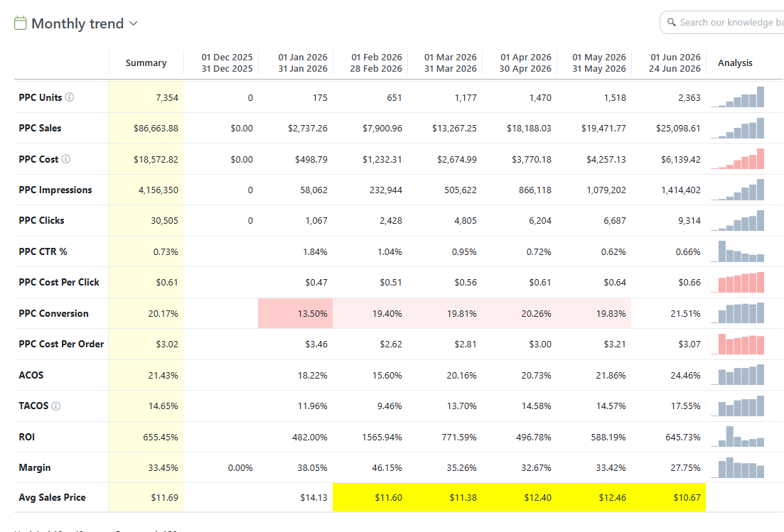Click the search magnifier icon

click(672, 23)
